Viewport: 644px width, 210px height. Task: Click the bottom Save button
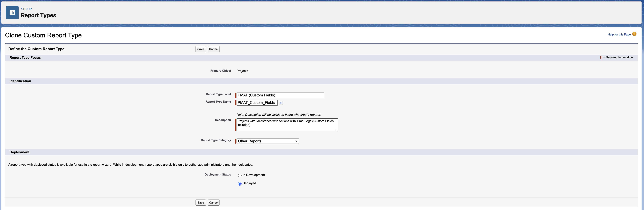pos(201,202)
